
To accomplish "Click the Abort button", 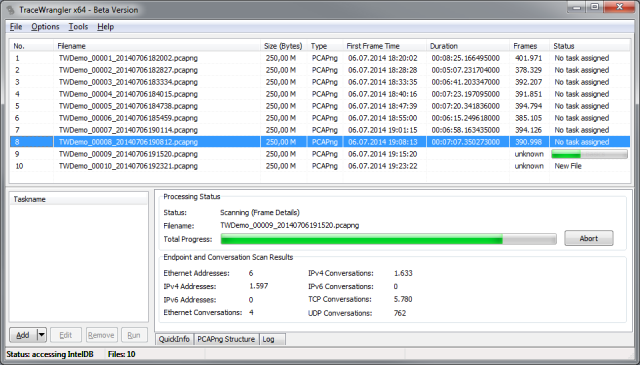I will pyautogui.click(x=589, y=238).
